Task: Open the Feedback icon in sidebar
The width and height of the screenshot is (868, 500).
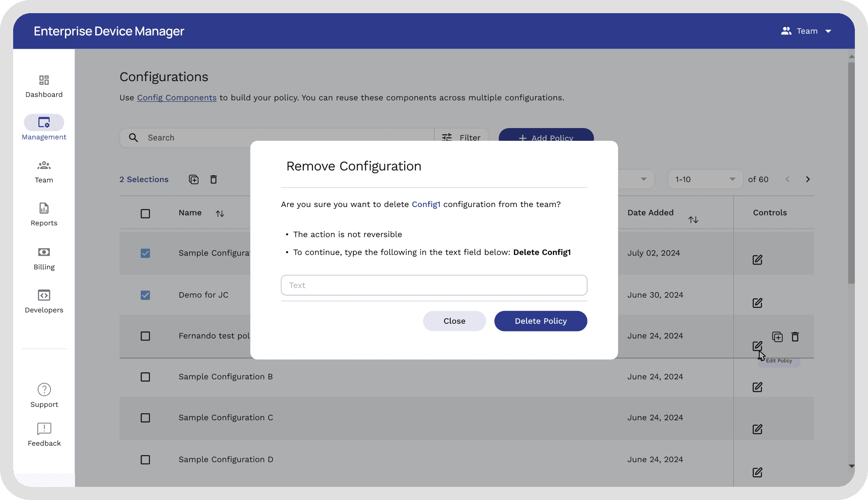Action: (44, 429)
